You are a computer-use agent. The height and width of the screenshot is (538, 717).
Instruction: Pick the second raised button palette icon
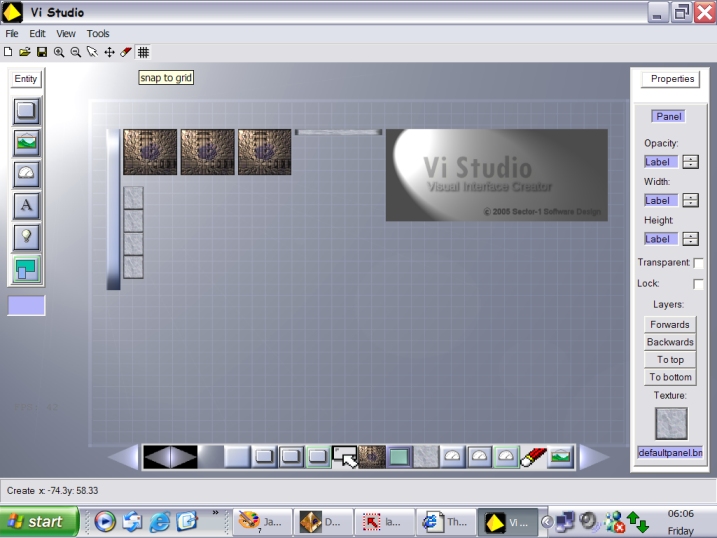[x=291, y=457]
